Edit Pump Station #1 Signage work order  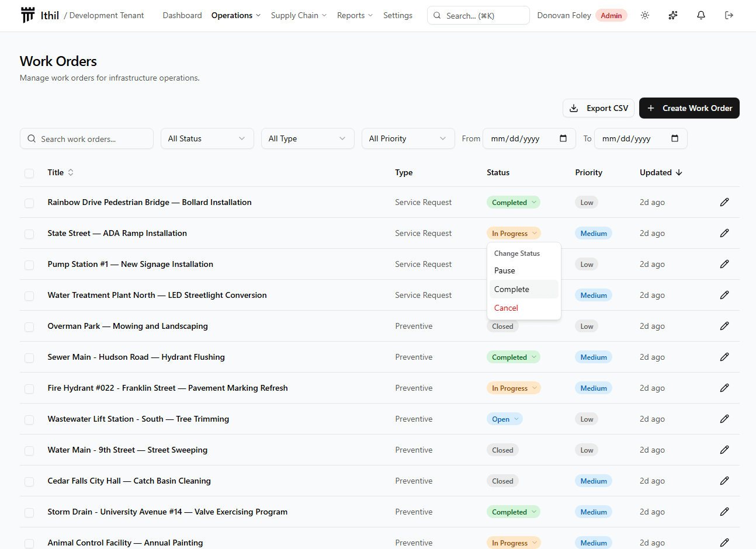tap(724, 264)
